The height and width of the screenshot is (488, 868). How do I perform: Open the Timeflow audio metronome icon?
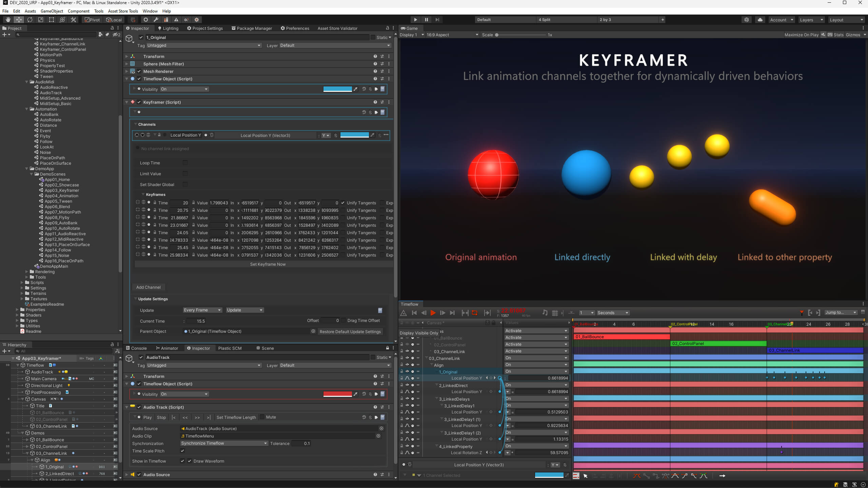click(x=544, y=312)
